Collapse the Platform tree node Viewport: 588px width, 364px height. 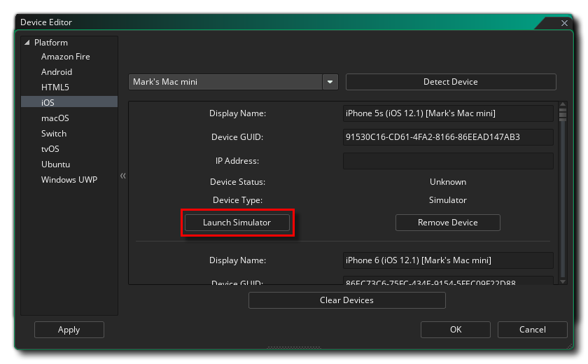click(x=27, y=43)
